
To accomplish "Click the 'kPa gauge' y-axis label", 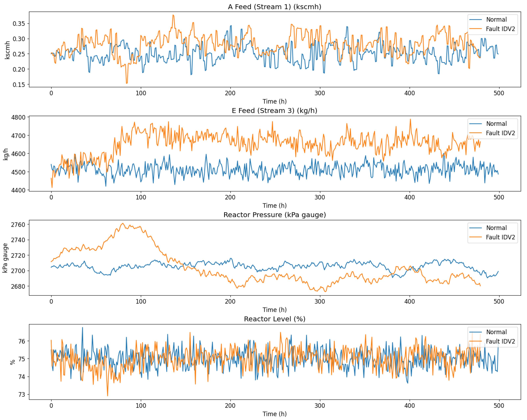I will point(5,258).
